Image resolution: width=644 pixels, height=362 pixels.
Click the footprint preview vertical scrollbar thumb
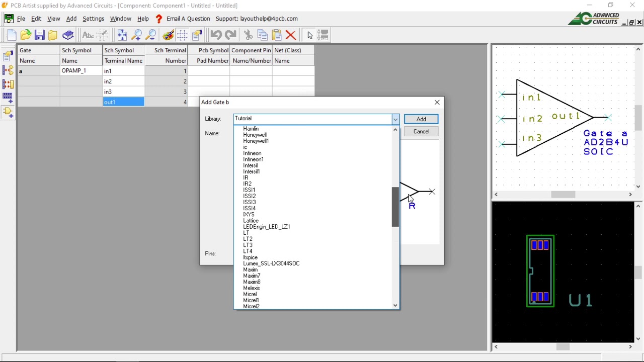[x=638, y=272]
